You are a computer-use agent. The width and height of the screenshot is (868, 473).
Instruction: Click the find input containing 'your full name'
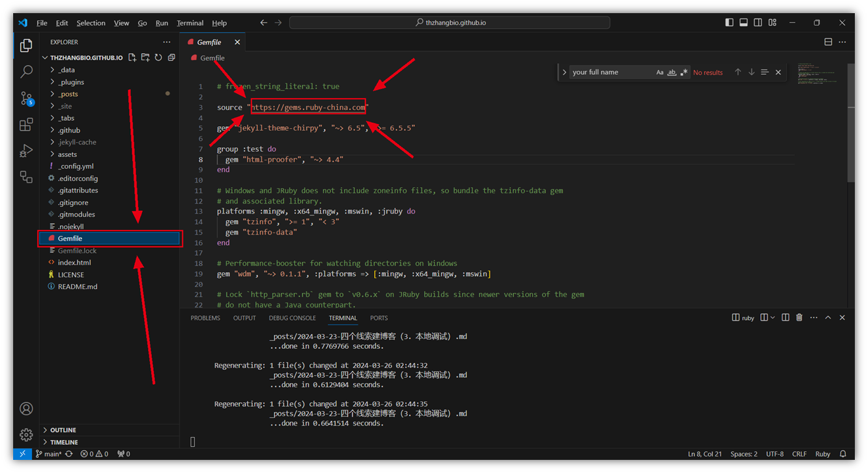pyautogui.click(x=612, y=72)
